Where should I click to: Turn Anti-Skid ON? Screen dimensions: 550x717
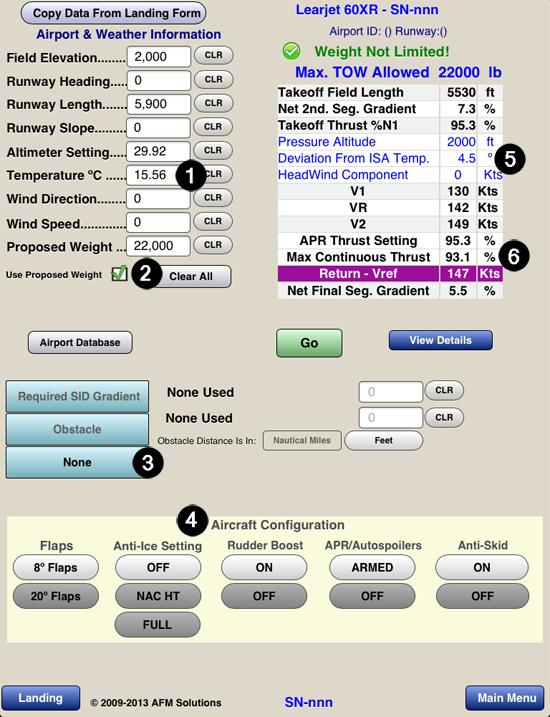pyautogui.click(x=482, y=567)
